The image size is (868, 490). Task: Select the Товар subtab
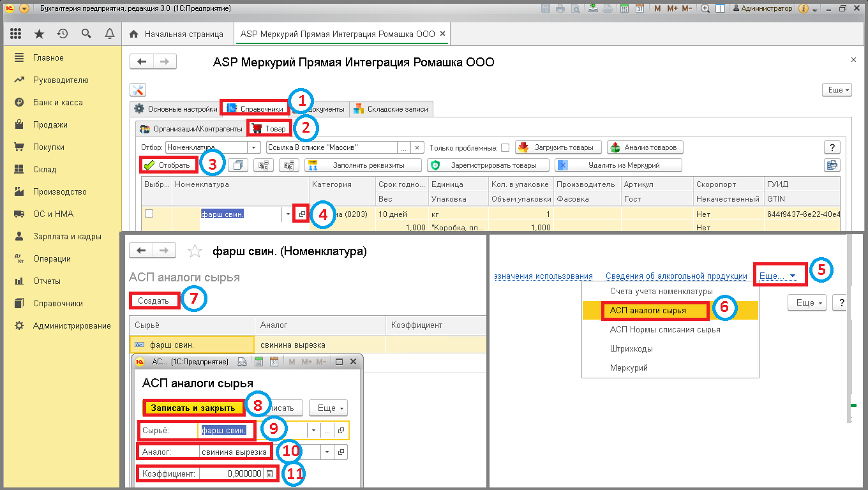[x=270, y=129]
